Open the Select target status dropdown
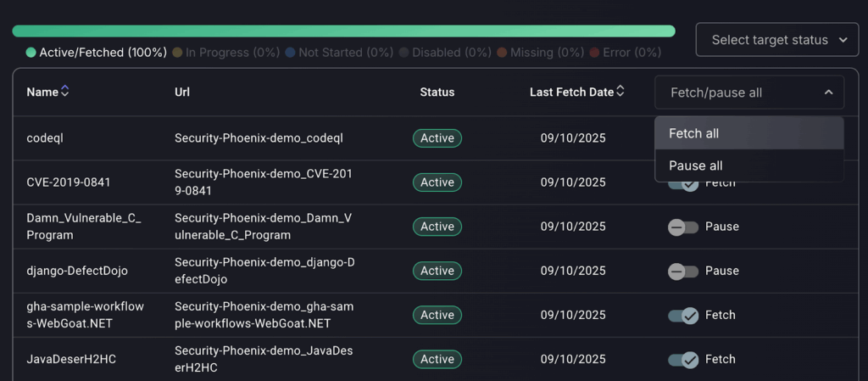868x381 pixels. [x=778, y=40]
